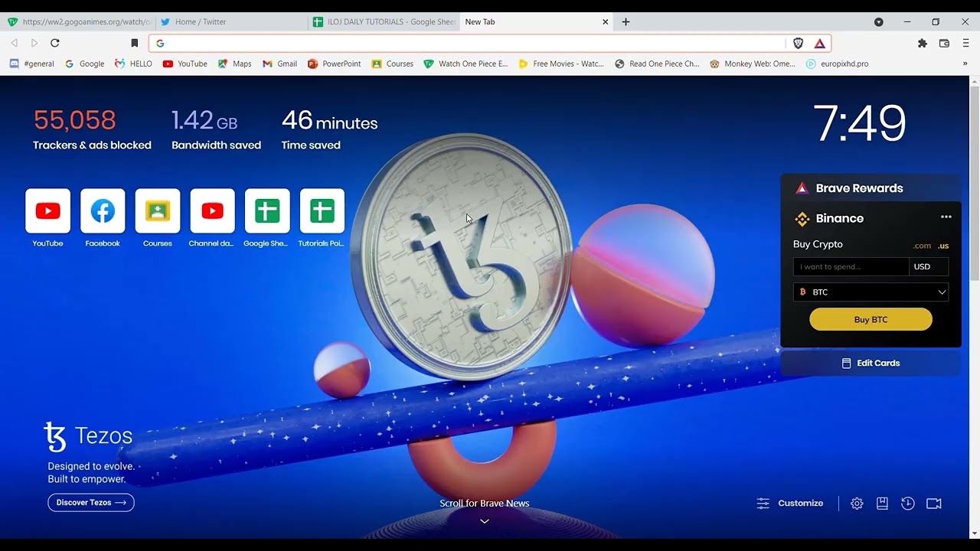Click the 7:49 clock display
Viewport: 980px width, 551px height.
(x=859, y=123)
